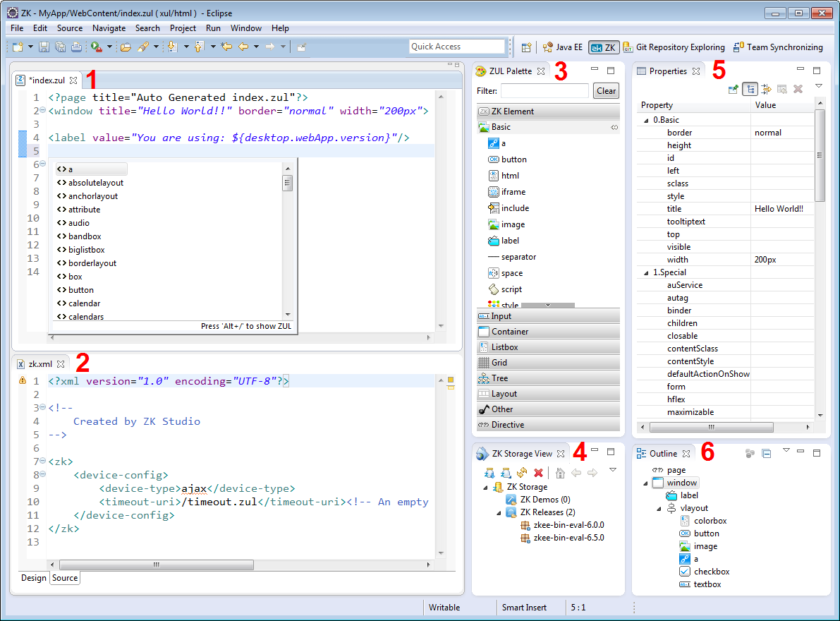The height and width of the screenshot is (621, 840).
Task: Go back with the yellow left arrow
Action: pyautogui.click(x=244, y=47)
